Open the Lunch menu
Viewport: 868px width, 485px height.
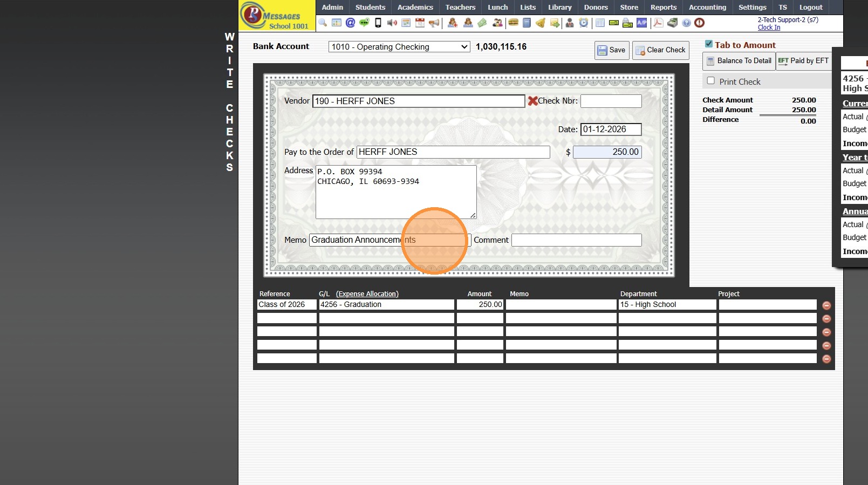[498, 8]
